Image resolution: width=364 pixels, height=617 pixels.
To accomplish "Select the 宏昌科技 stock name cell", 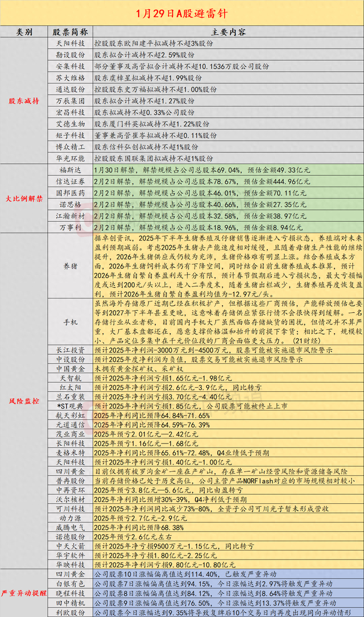I will tap(71, 112).
